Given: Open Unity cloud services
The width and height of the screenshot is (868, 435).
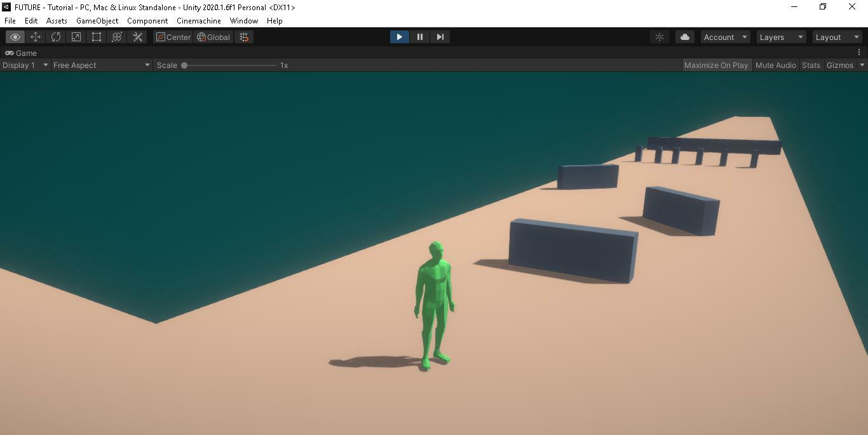Looking at the screenshot, I should pos(684,37).
